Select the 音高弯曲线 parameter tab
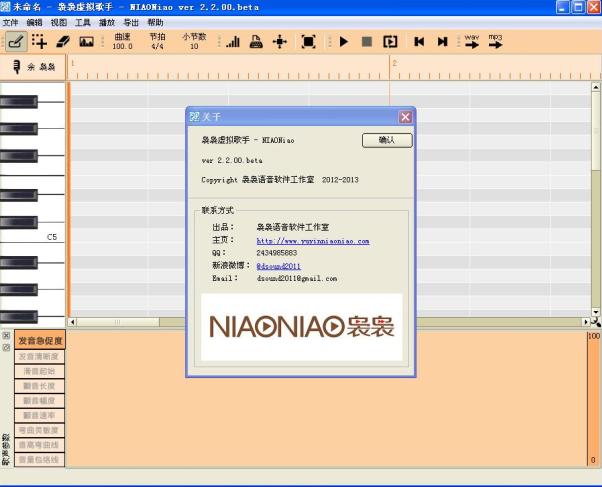The width and height of the screenshot is (602, 487). (x=39, y=445)
